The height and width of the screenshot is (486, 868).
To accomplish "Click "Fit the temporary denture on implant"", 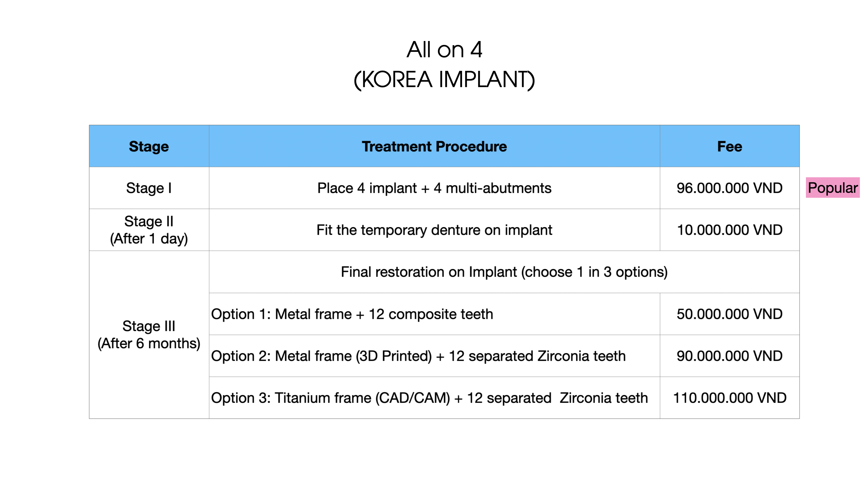I will click(x=434, y=230).
